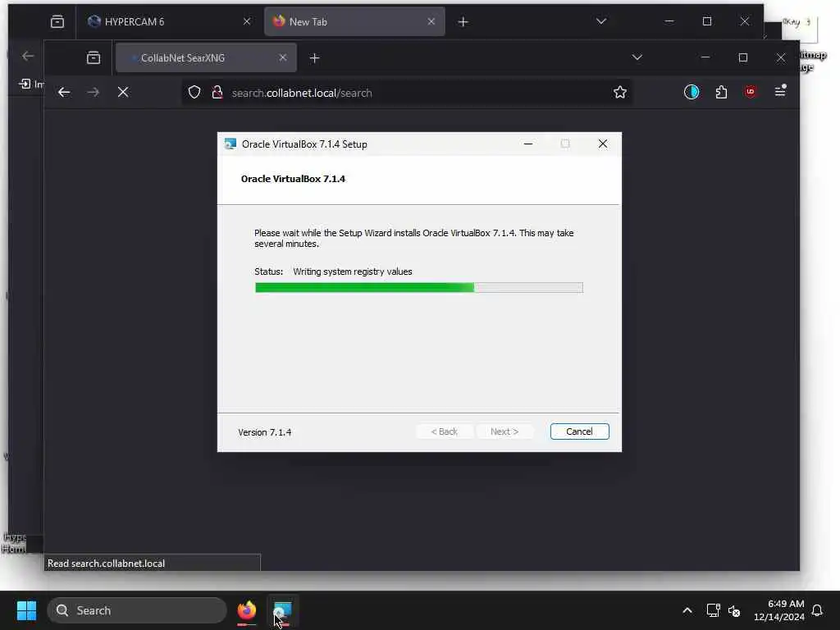Open Windows Start menu
Viewport: 840px width, 630px height.
click(x=26, y=610)
